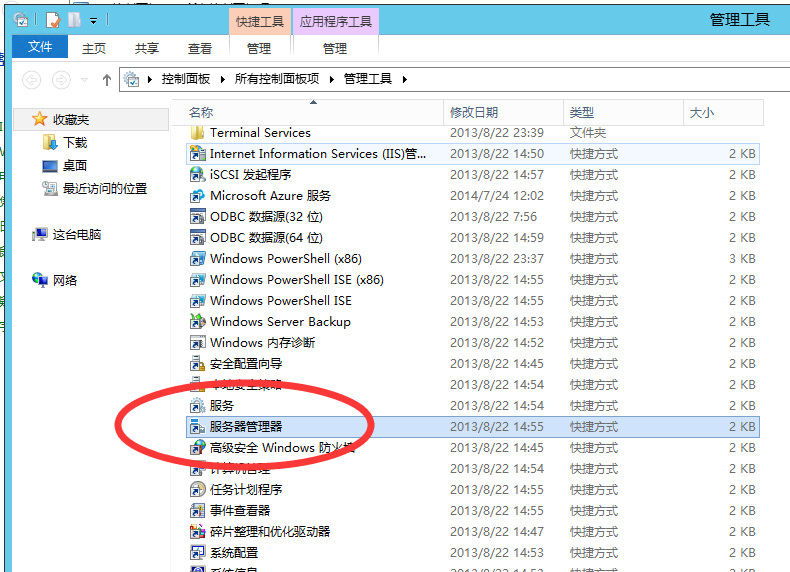Click the up-arrow navigation button
This screenshot has width=790, height=572.
coord(107,80)
